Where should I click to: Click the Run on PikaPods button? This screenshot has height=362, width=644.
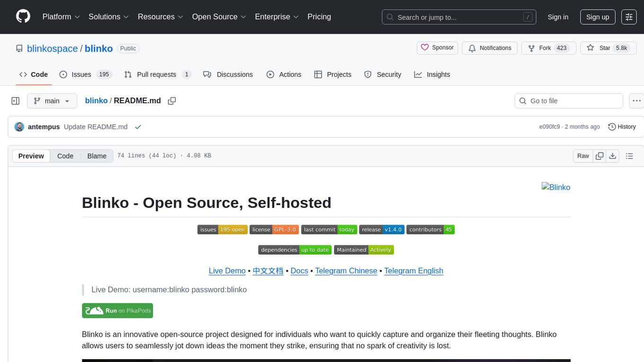pyautogui.click(x=117, y=310)
